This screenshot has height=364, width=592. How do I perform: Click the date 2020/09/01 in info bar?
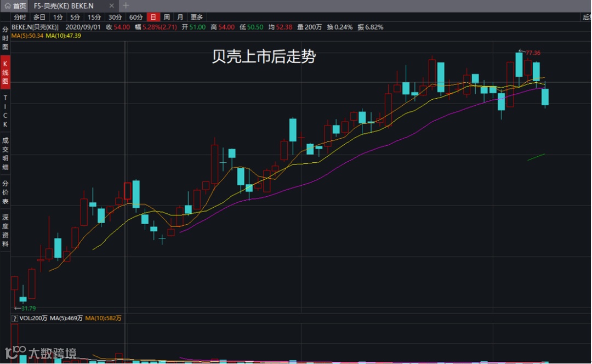83,27
